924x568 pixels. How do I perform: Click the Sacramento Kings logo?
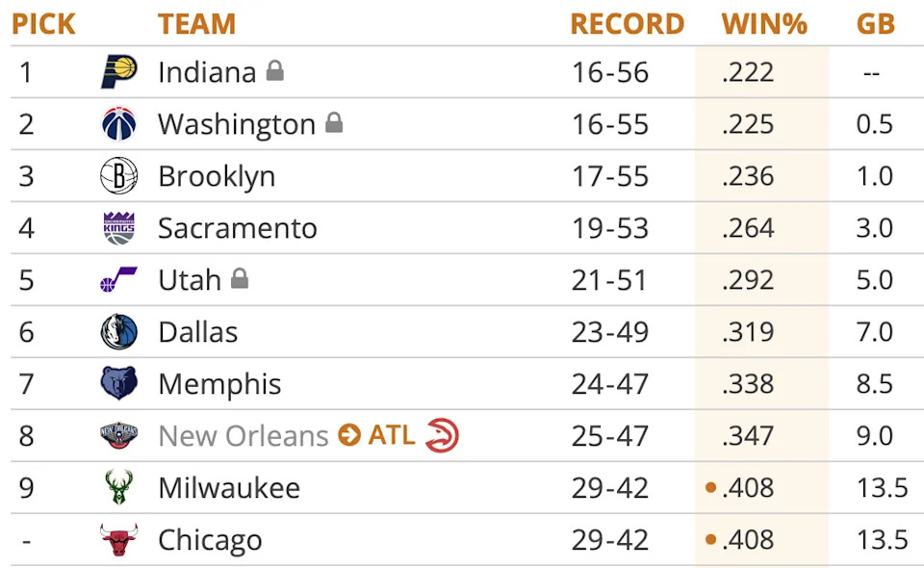[119, 228]
